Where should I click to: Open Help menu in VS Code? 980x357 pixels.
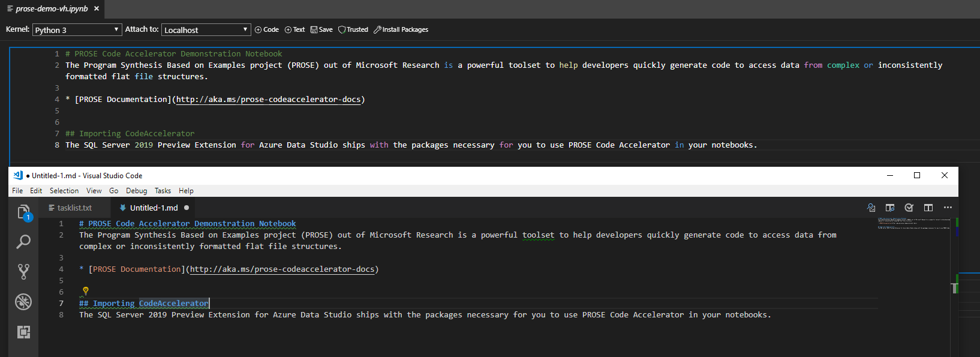click(x=186, y=191)
